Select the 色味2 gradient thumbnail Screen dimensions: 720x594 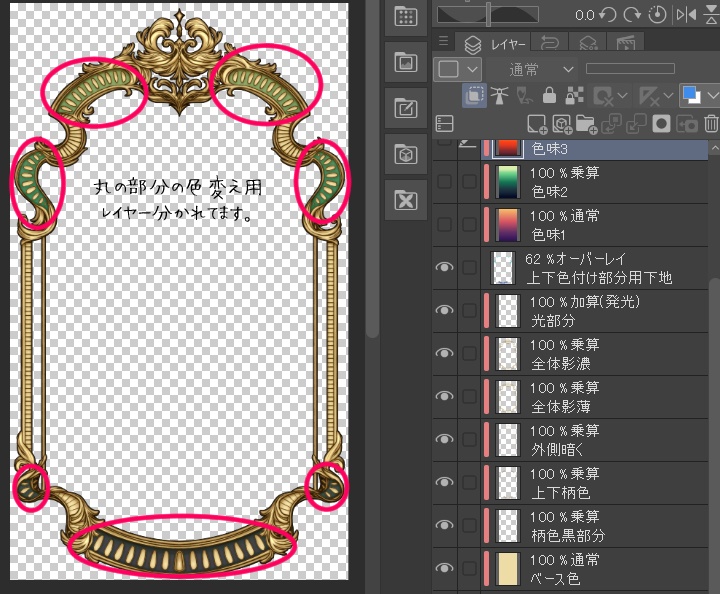[x=507, y=182]
